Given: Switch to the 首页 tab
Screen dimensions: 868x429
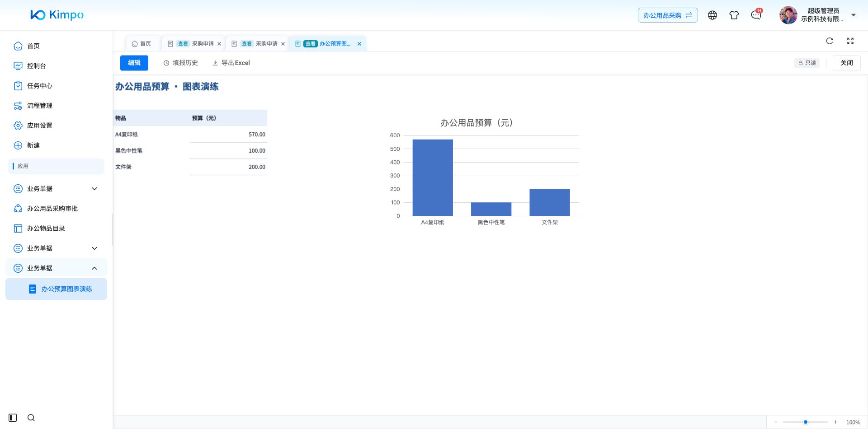Looking at the screenshot, I should click(142, 44).
